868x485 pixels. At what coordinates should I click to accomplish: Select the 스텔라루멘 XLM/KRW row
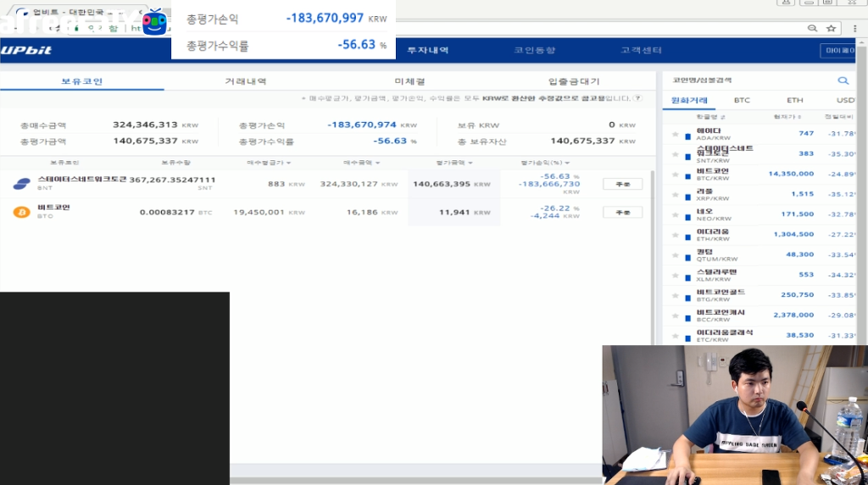tap(759, 276)
